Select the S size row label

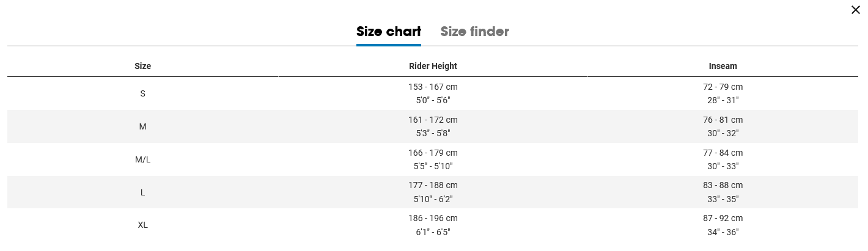(142, 93)
